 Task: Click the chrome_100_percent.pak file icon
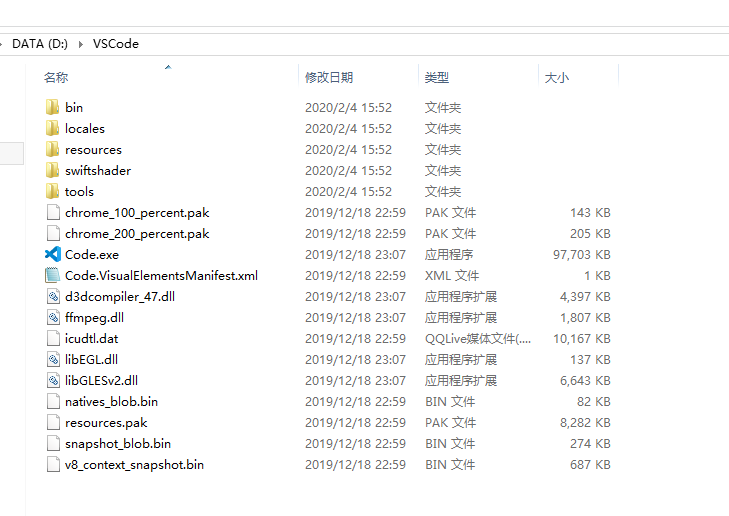[53, 212]
